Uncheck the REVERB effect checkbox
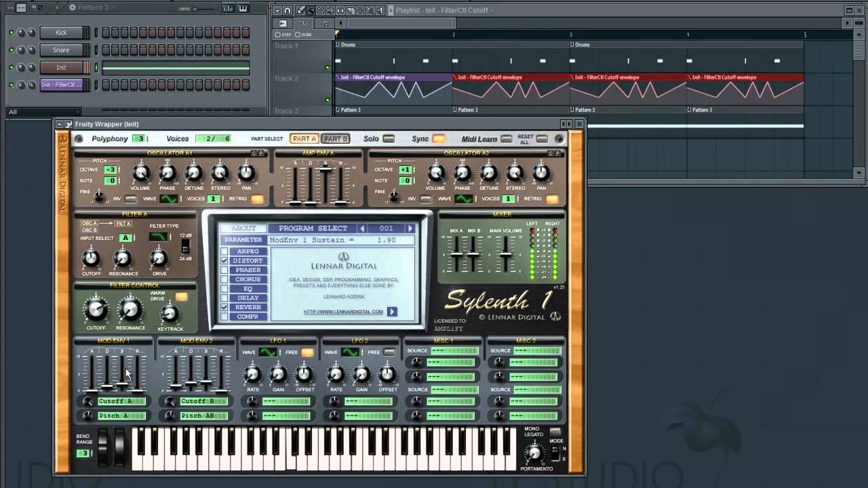868x488 pixels. pyautogui.click(x=224, y=308)
